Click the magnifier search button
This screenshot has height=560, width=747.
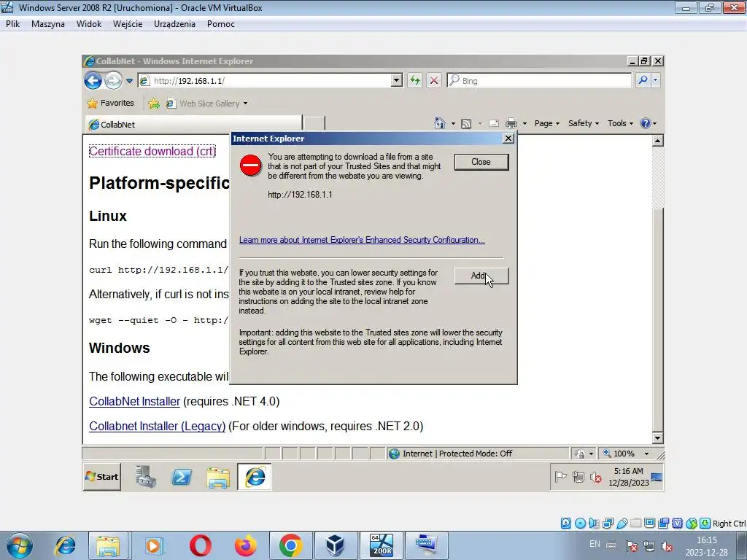coord(643,80)
